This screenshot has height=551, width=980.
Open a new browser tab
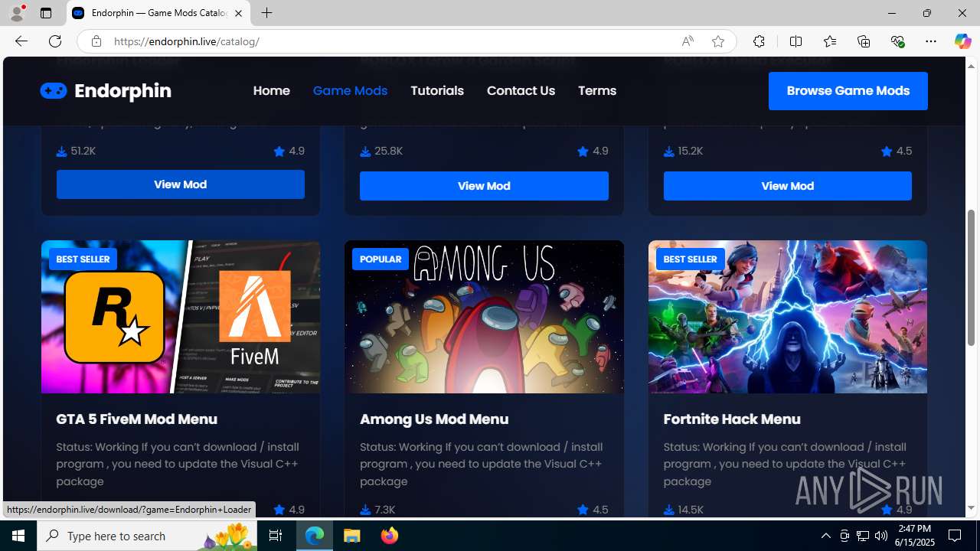tap(266, 13)
